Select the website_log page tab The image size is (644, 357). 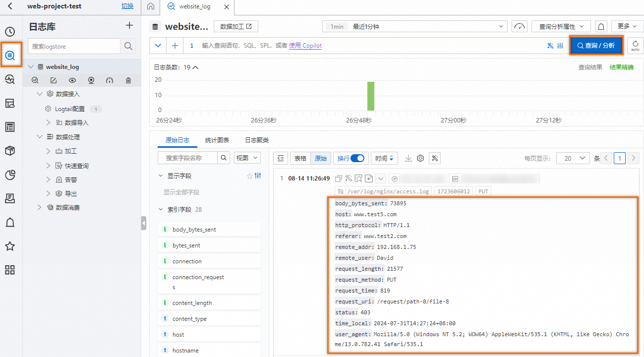194,7
